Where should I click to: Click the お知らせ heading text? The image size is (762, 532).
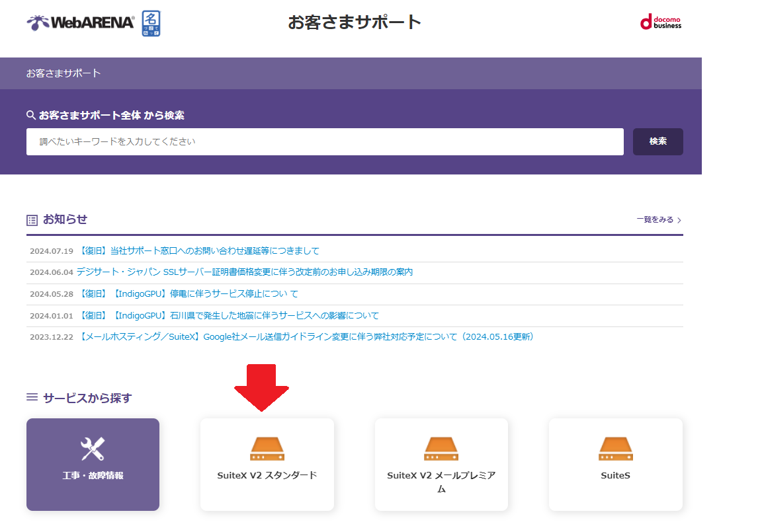click(65, 219)
